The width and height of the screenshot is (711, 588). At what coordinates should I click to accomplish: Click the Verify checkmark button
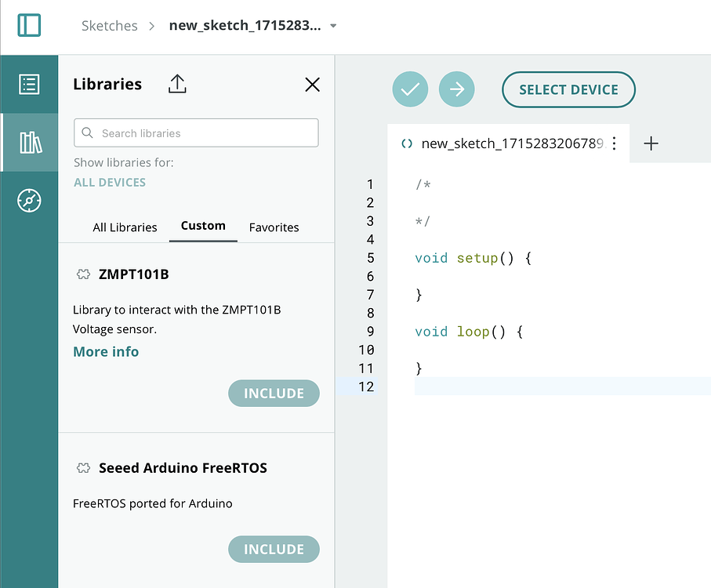pyautogui.click(x=410, y=89)
